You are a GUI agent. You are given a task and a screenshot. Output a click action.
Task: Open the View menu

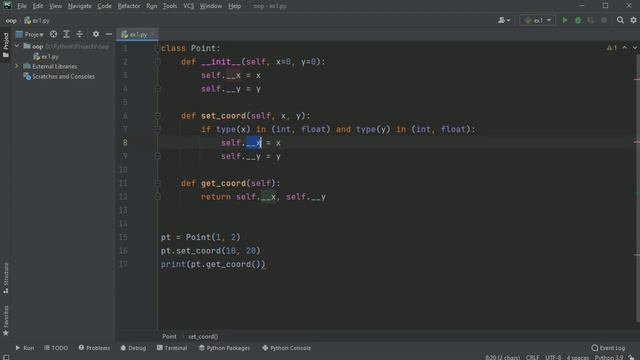click(56, 6)
